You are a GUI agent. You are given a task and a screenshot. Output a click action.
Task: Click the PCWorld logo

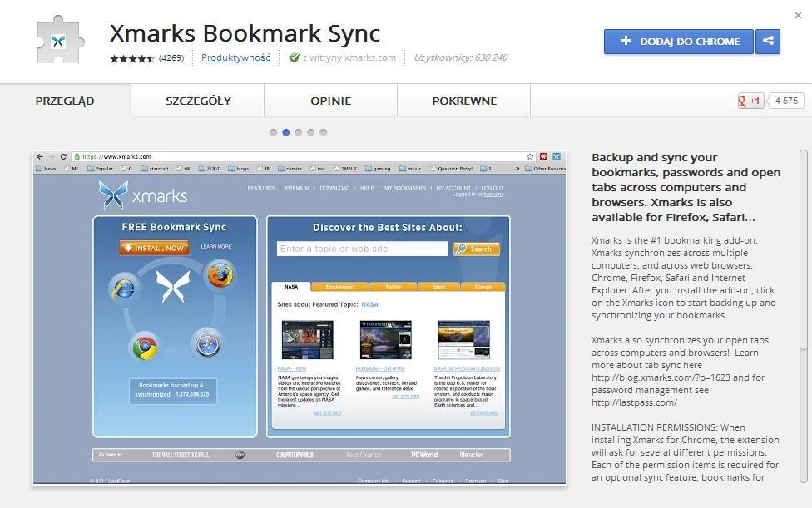tap(424, 455)
